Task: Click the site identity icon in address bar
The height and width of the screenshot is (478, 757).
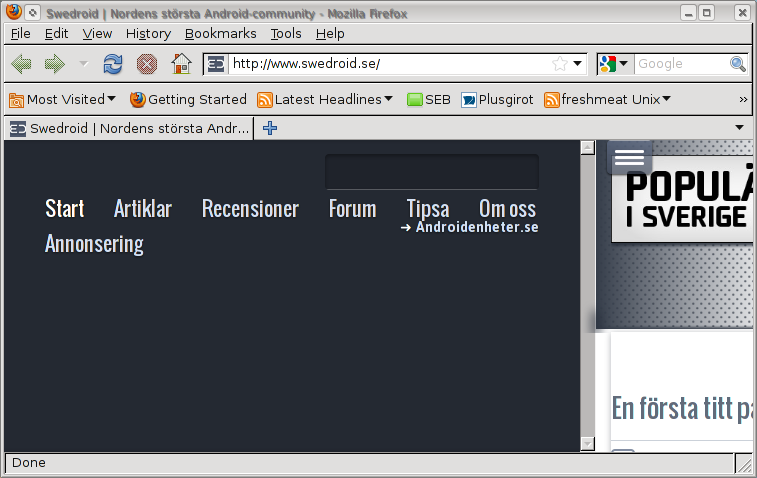Action: pos(216,64)
